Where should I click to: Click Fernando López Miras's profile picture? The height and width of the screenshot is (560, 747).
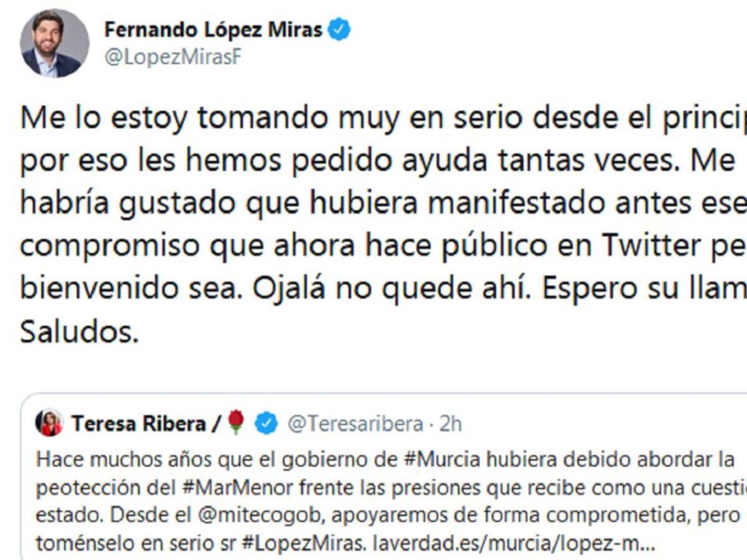click(54, 44)
